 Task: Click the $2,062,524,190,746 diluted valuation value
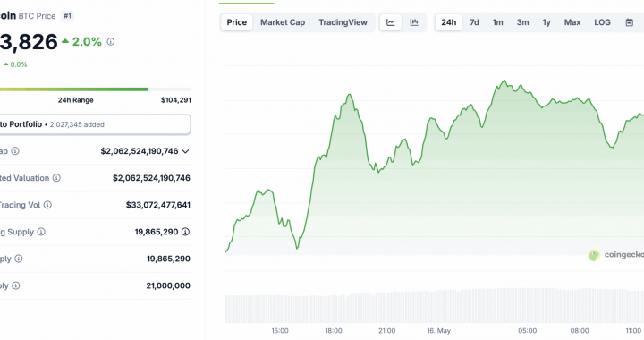tap(151, 178)
